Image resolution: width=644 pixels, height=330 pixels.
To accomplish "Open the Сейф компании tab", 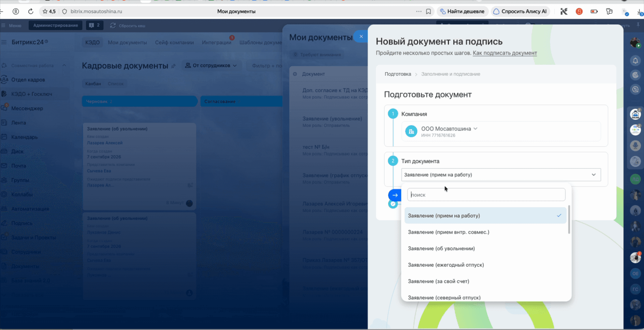I will (x=174, y=42).
